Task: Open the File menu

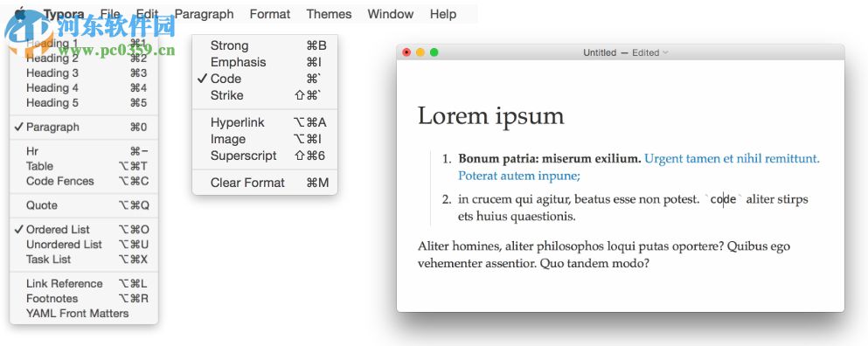Action: pyautogui.click(x=110, y=14)
